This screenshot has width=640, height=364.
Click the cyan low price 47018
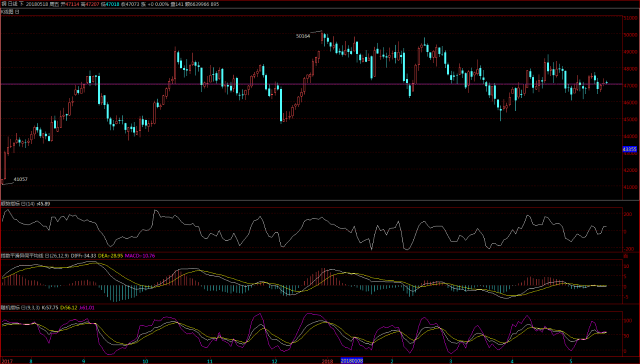113,4
